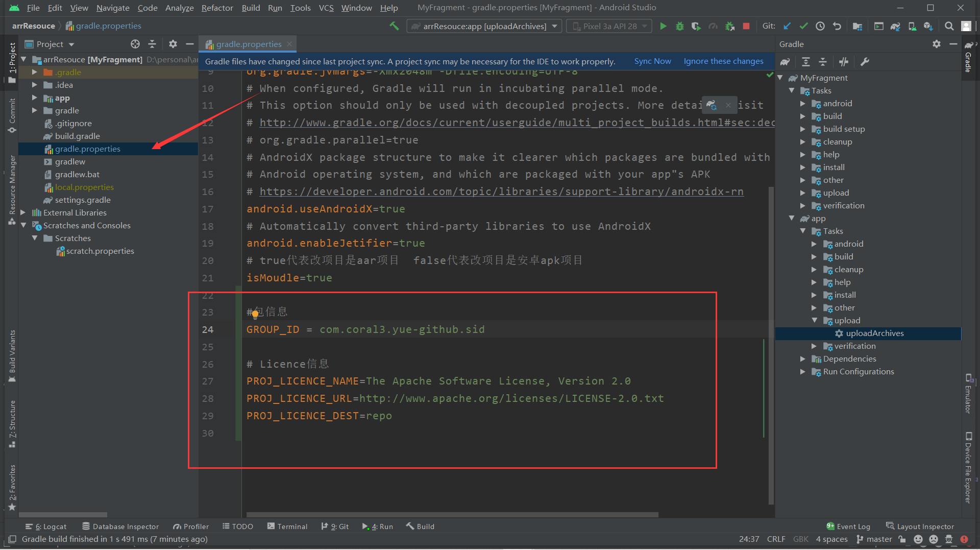The width and height of the screenshot is (980, 550).
Task: Click the Search Everywhere magnifier
Action: tap(949, 26)
